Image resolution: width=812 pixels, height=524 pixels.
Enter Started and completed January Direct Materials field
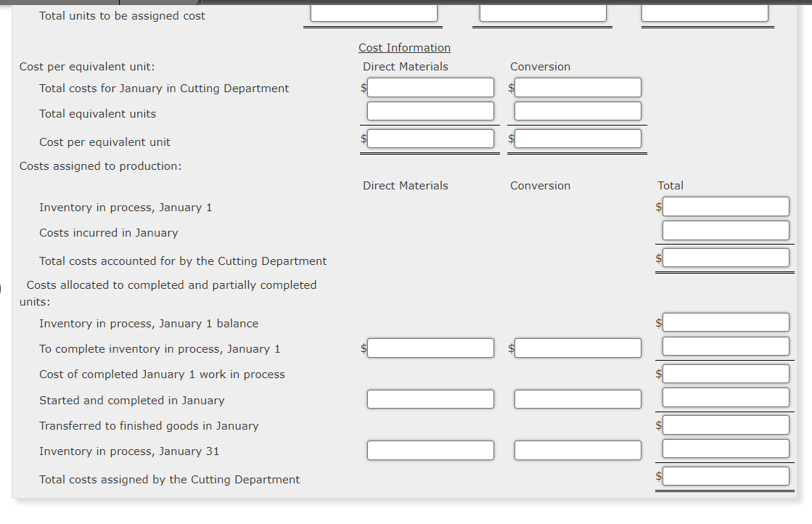[430, 398]
